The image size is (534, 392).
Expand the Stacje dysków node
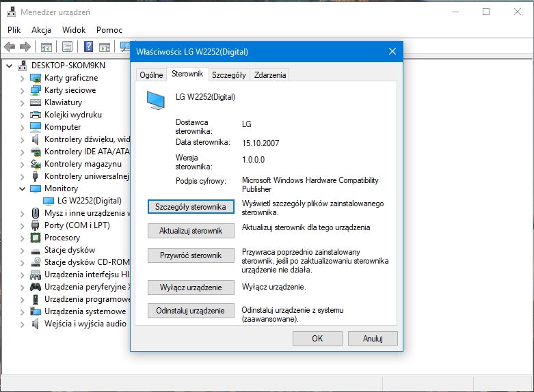(22, 251)
